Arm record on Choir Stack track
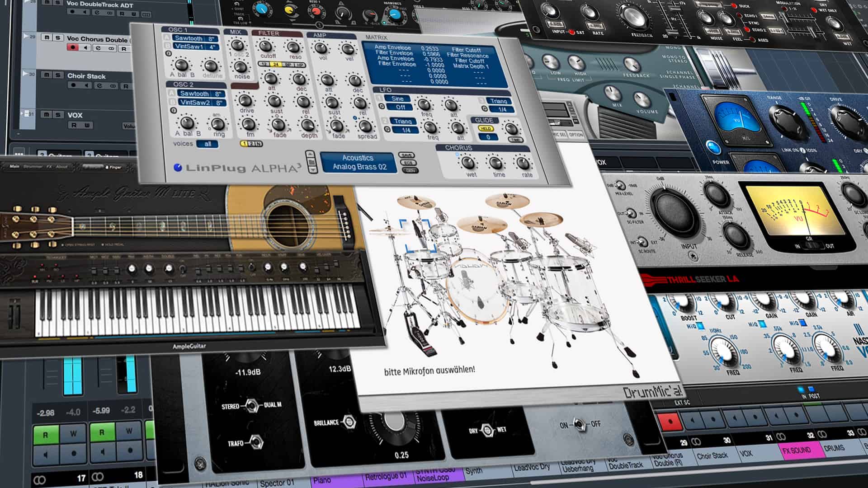Viewport: 868px width, 488px height. pyautogui.click(x=73, y=85)
